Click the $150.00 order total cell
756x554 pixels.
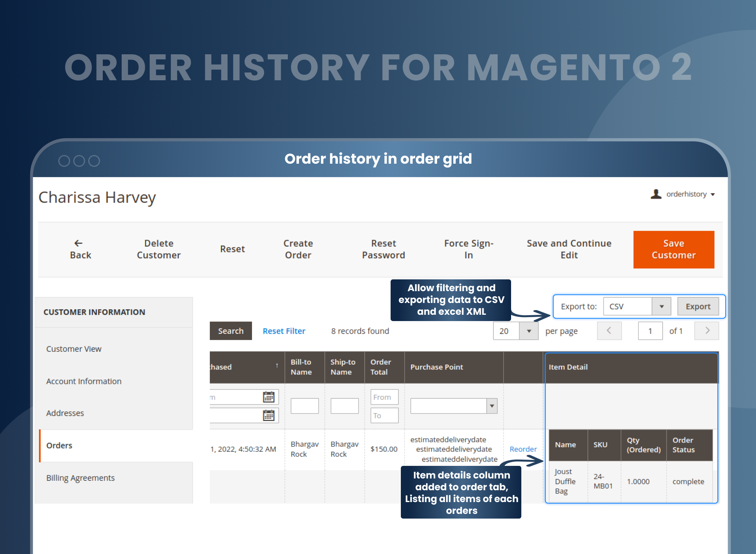tap(384, 449)
